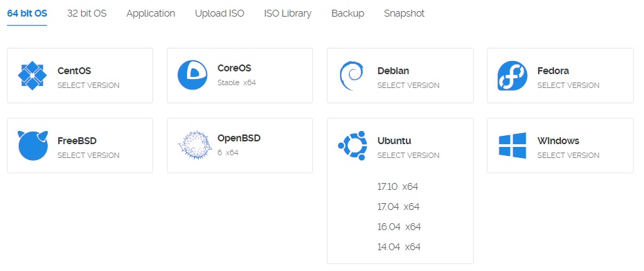Screen dimensions: 644x271
Task: Collapse Ubuntu SELECT VERSION list
Action: 409,155
